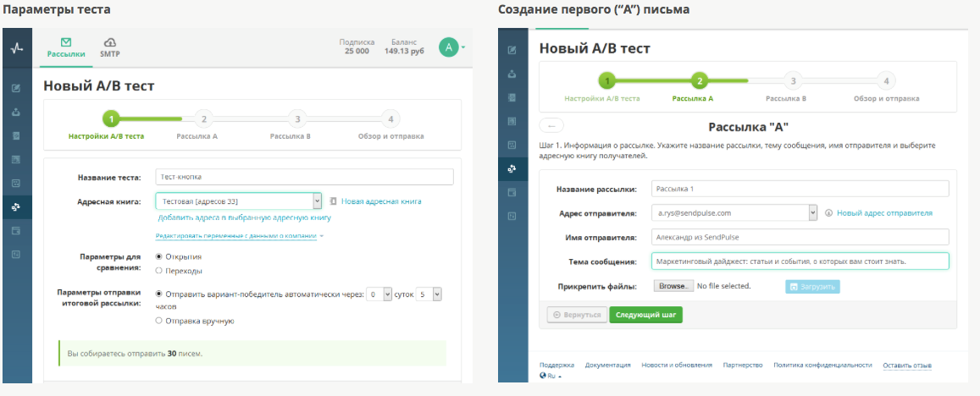This screenshot has height=396, width=980.
Task: Open the Документация footer link
Action: tap(607, 365)
